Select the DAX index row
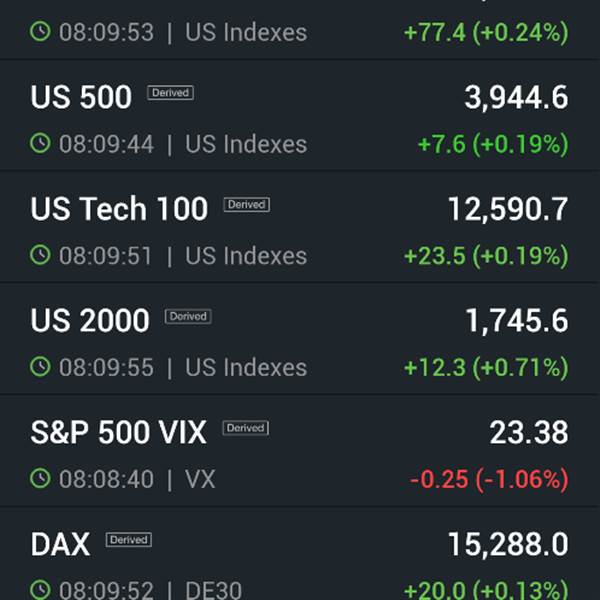 coord(300,554)
